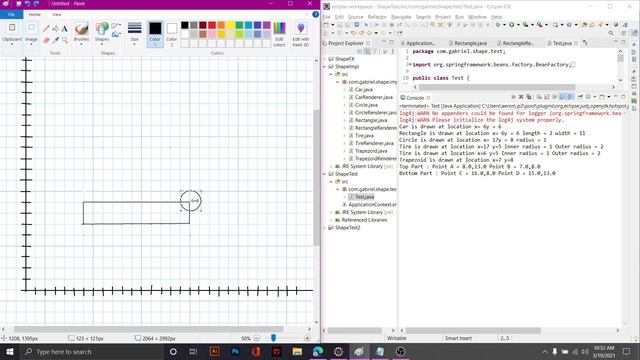
Task: Expand Referenced Libraries node
Action: tap(331, 220)
